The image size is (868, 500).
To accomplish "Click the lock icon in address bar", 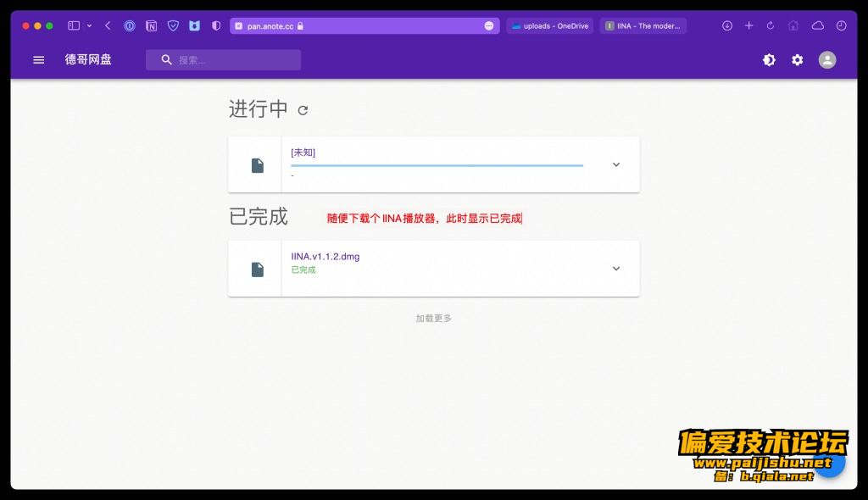I will pyautogui.click(x=300, y=25).
